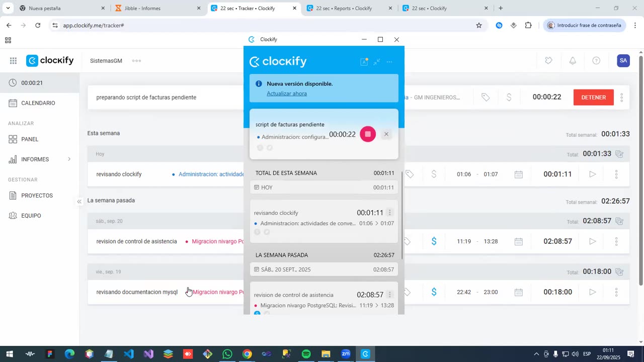Open the Windows Start menu
The height and width of the screenshot is (362, 644).
tap(10, 354)
